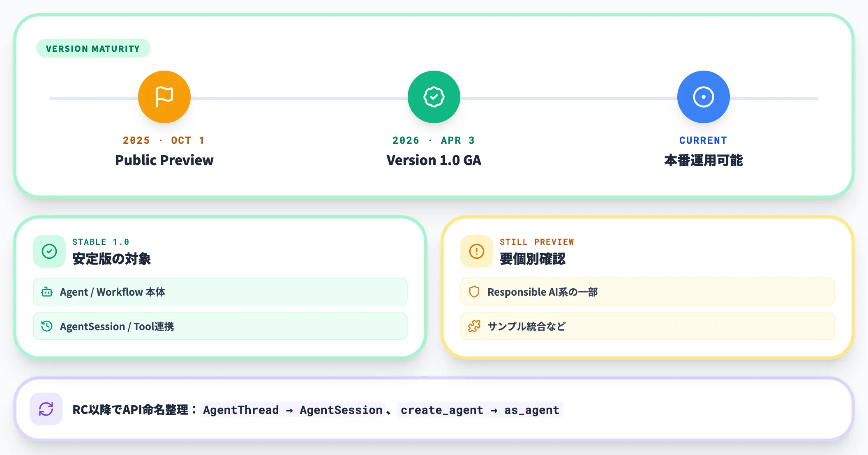The height and width of the screenshot is (455, 868).
Task: Click the 本番運用可能 heading
Action: point(704,160)
